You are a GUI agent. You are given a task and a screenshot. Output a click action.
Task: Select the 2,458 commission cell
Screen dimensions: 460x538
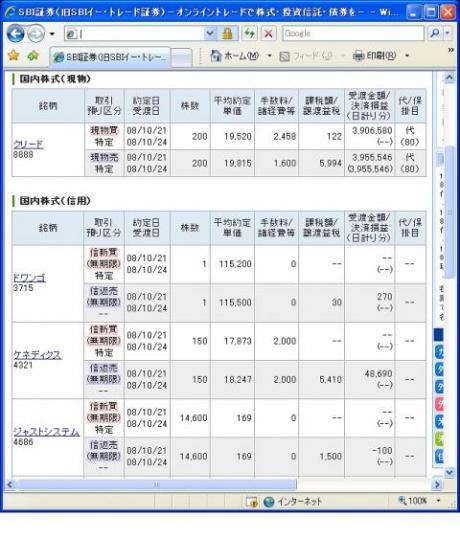[x=276, y=136]
